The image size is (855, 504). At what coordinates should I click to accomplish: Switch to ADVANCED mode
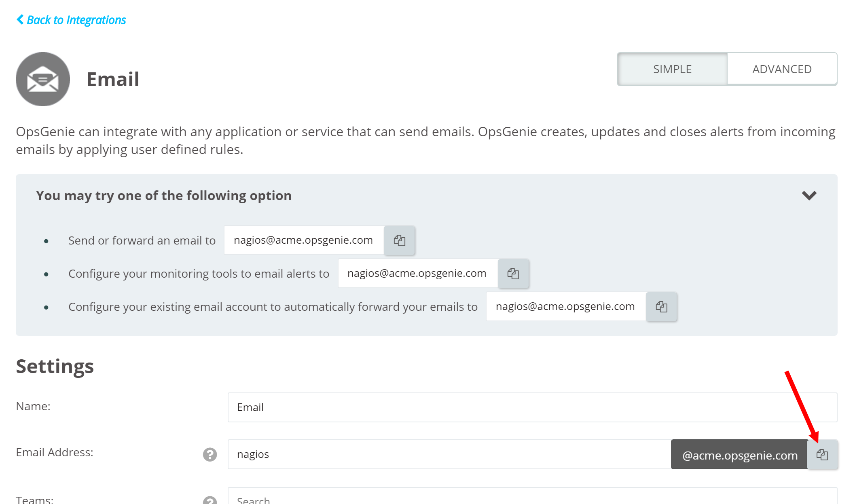point(781,69)
